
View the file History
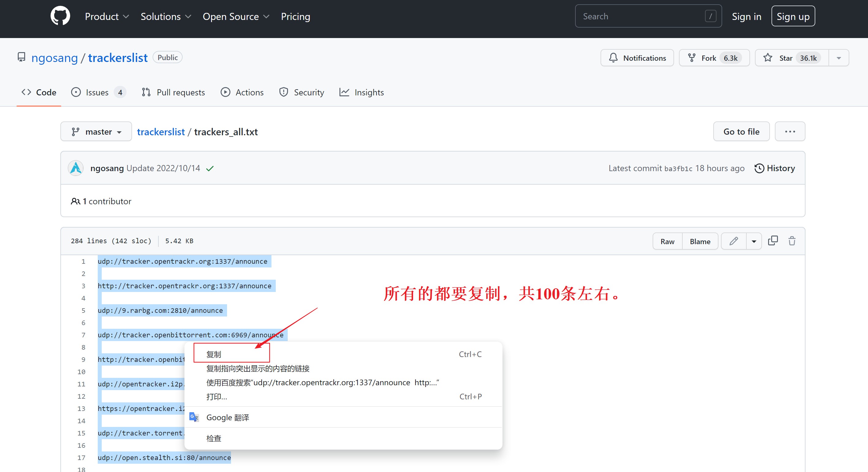coord(775,168)
